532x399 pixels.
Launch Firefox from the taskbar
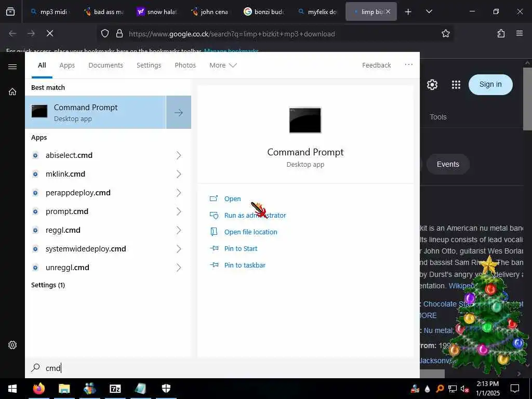[x=38, y=389]
